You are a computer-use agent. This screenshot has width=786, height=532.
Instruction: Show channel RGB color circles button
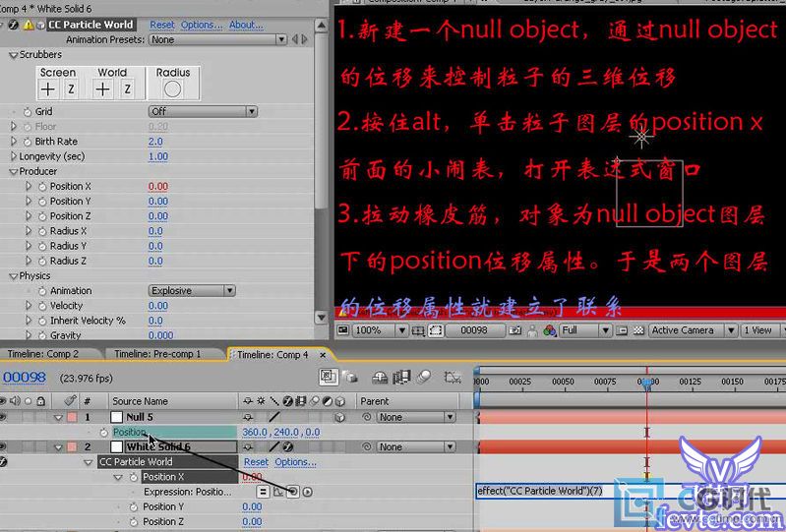pyautogui.click(x=550, y=330)
